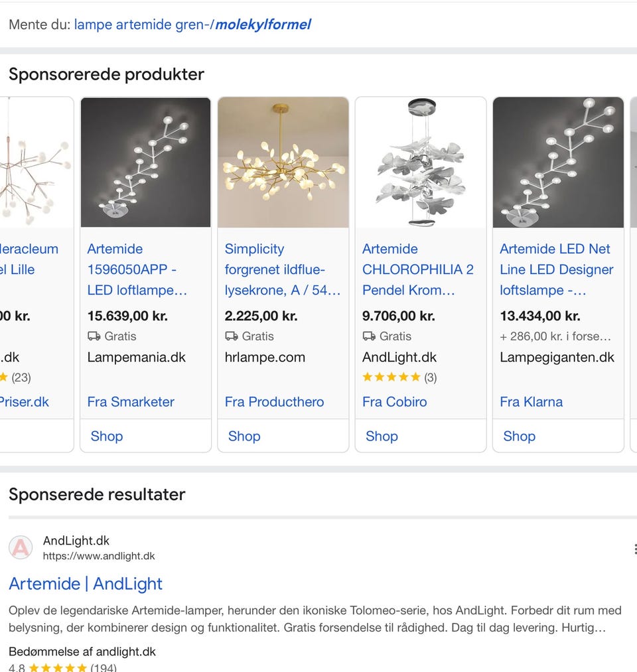
Task: Click the truck icon on hrlampe.com listing
Action: click(232, 336)
